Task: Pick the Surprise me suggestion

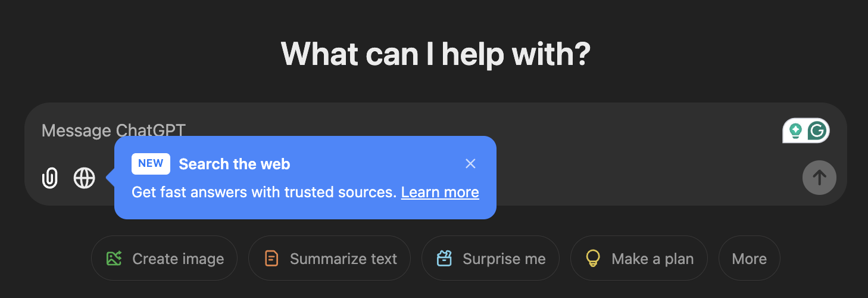Action: [x=490, y=258]
